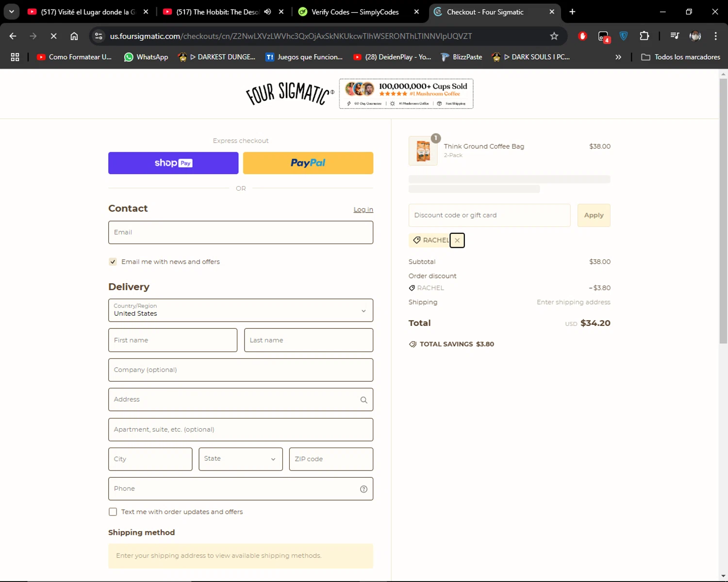Open the Country/Region dropdown
Viewport: 728px width, 582px height.
click(241, 310)
